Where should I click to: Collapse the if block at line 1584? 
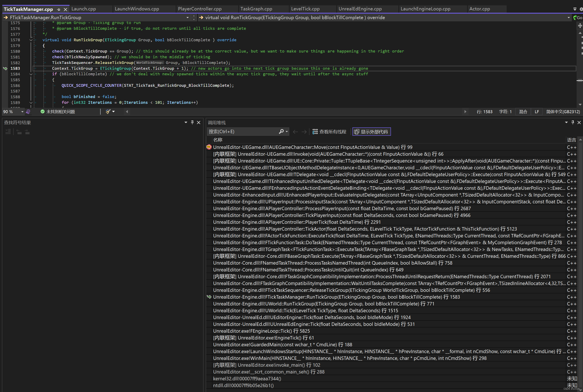(x=31, y=74)
